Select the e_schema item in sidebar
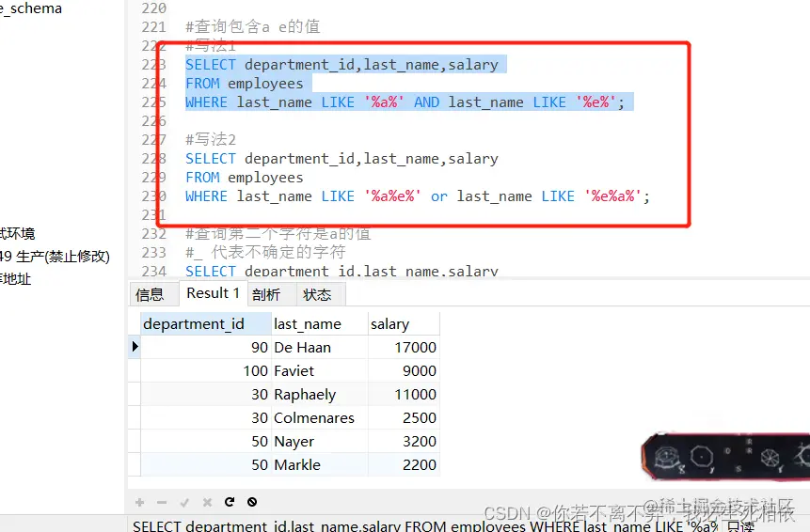 click(31, 8)
